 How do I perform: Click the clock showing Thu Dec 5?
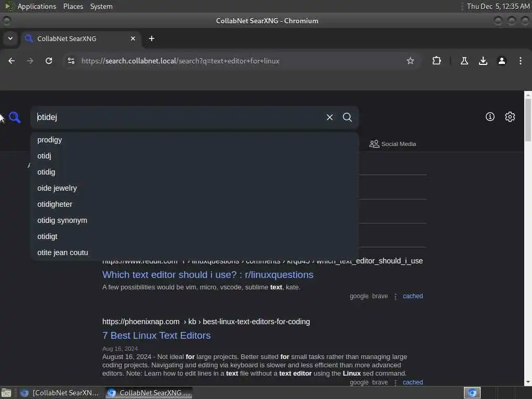click(498, 6)
